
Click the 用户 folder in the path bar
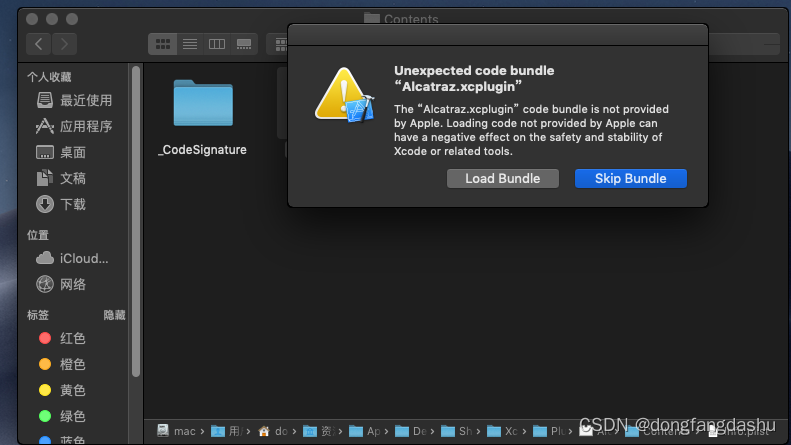pos(227,431)
